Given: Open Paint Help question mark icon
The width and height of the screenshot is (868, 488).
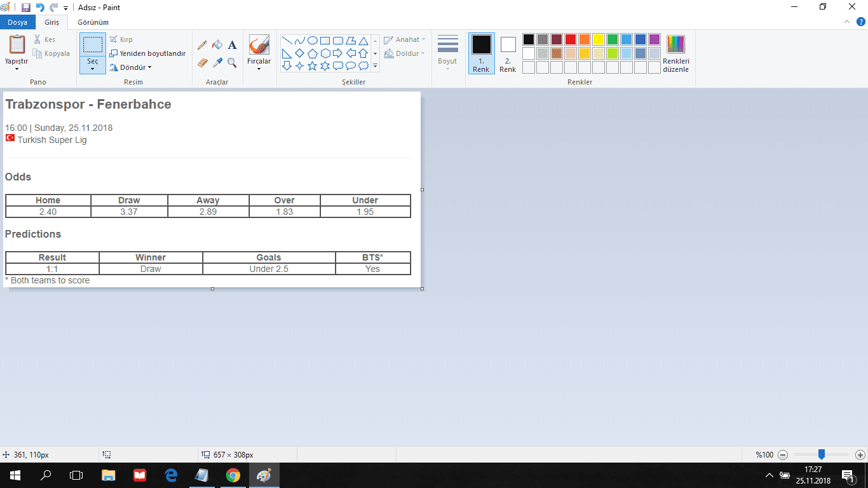Looking at the screenshot, I should pyautogui.click(x=860, y=22).
